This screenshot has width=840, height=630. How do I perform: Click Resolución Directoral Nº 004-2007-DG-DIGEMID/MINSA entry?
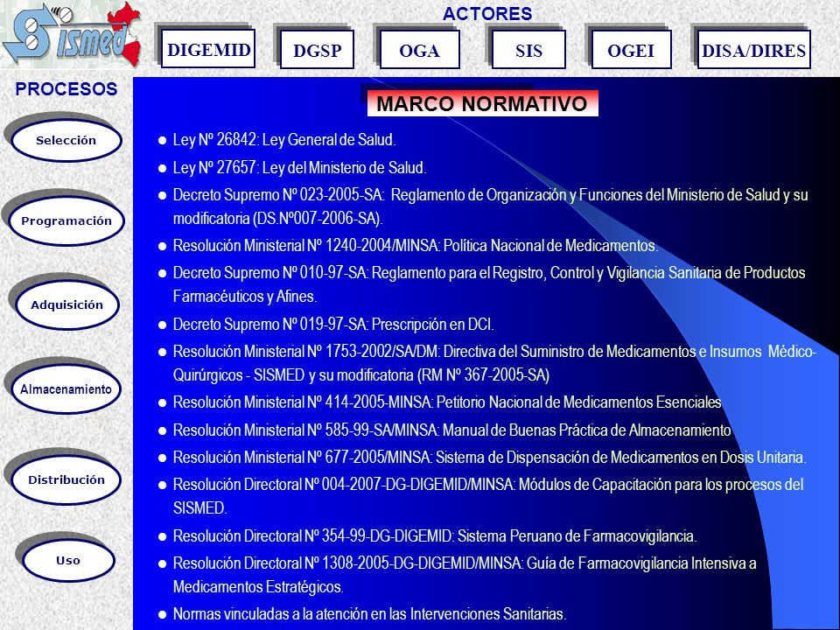coord(488,496)
